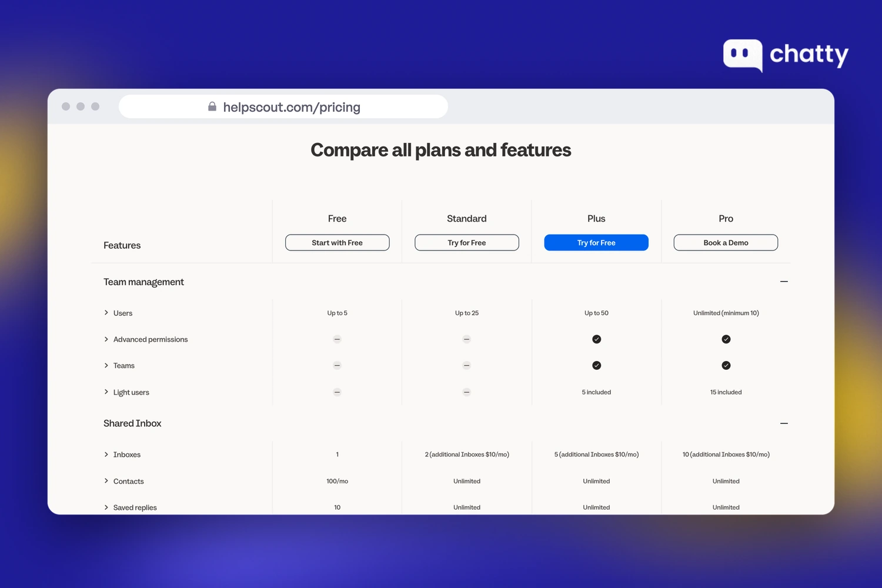Image resolution: width=882 pixels, height=588 pixels.
Task: Collapse the Team management section
Action: [784, 282]
